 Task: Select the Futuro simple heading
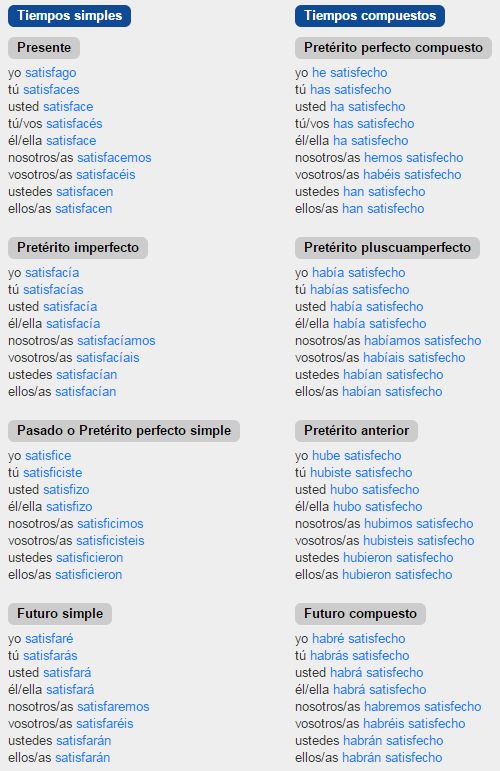(x=60, y=614)
